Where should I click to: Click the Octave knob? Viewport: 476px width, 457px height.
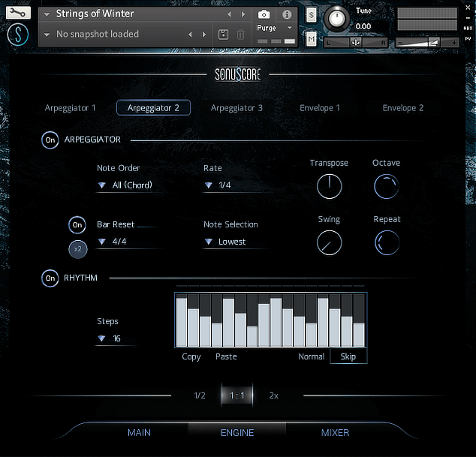coord(386,186)
